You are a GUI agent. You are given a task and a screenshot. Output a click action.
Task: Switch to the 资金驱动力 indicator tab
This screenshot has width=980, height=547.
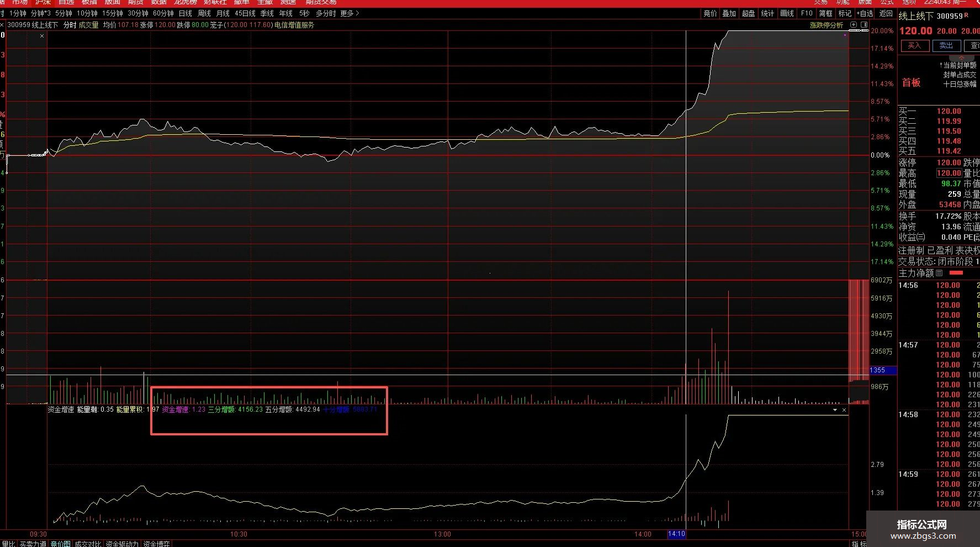[123, 544]
